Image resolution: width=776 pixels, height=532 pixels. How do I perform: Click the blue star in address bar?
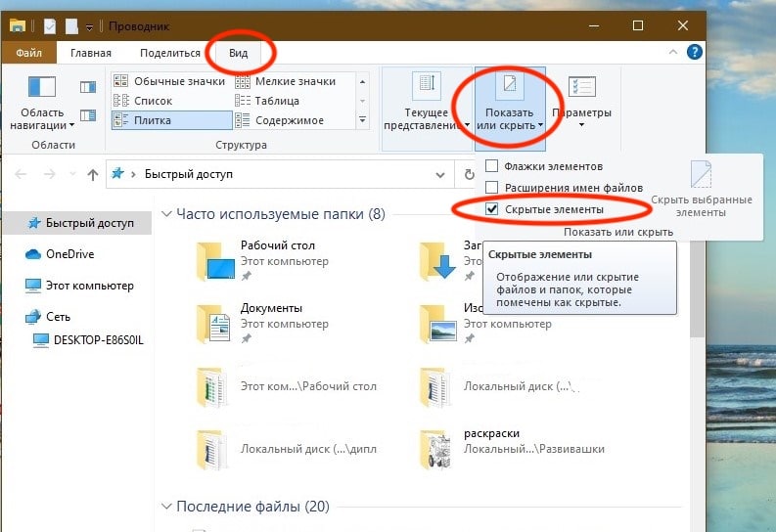coord(117,173)
